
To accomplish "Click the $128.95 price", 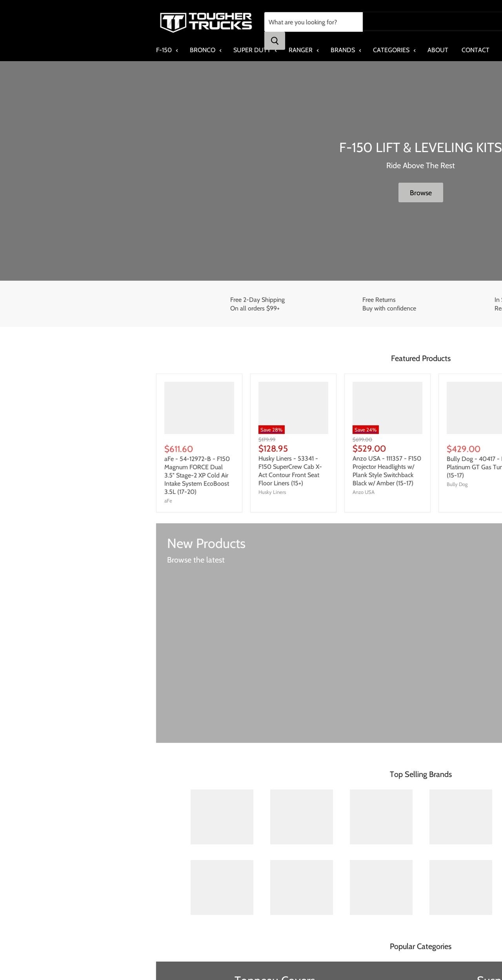I will click(273, 448).
